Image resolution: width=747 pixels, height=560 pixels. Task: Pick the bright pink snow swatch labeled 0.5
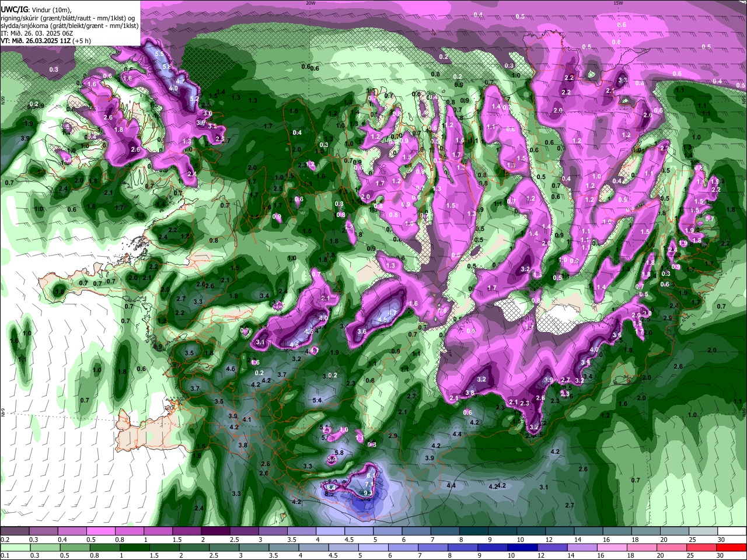point(100,531)
